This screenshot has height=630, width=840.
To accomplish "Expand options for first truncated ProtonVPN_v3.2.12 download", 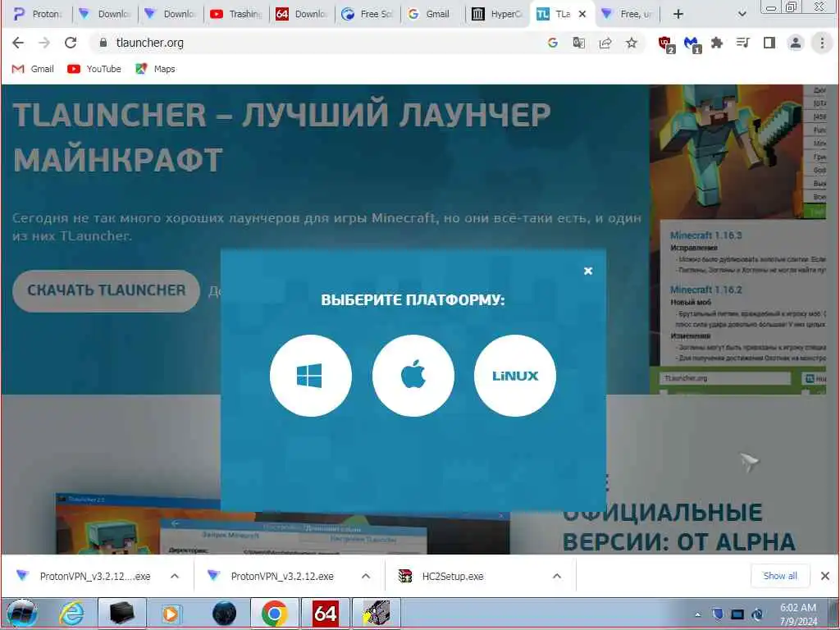I will tap(175, 577).
